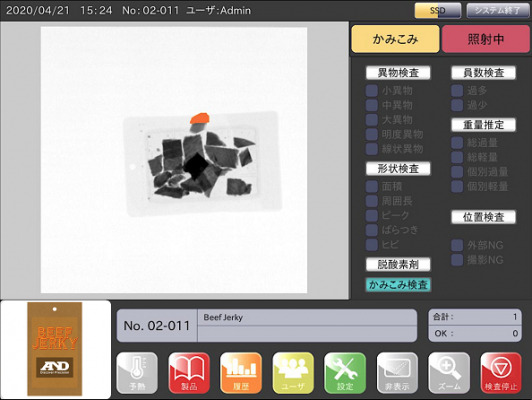Open the ユーザ user management icon
This screenshot has width=532, height=400.
[x=293, y=373]
